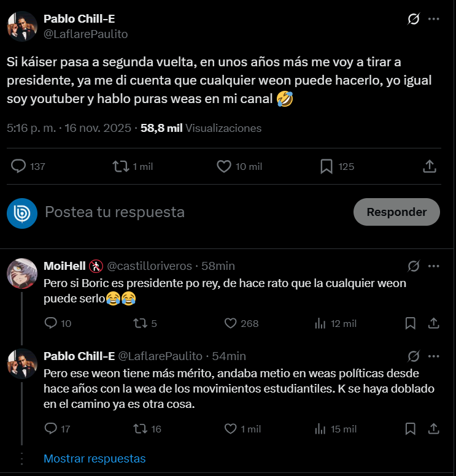The width and height of the screenshot is (456, 476).
Task: Open replies on the main post
Action: tap(20, 166)
